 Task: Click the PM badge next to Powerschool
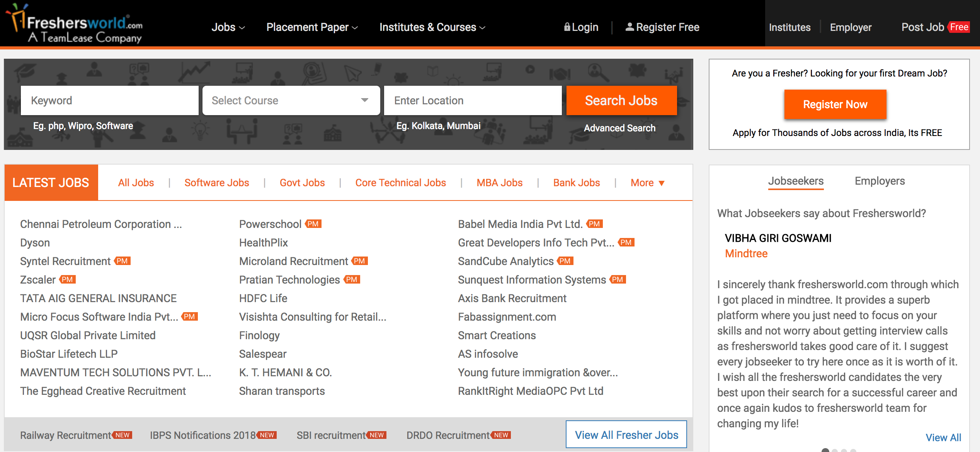point(313,224)
